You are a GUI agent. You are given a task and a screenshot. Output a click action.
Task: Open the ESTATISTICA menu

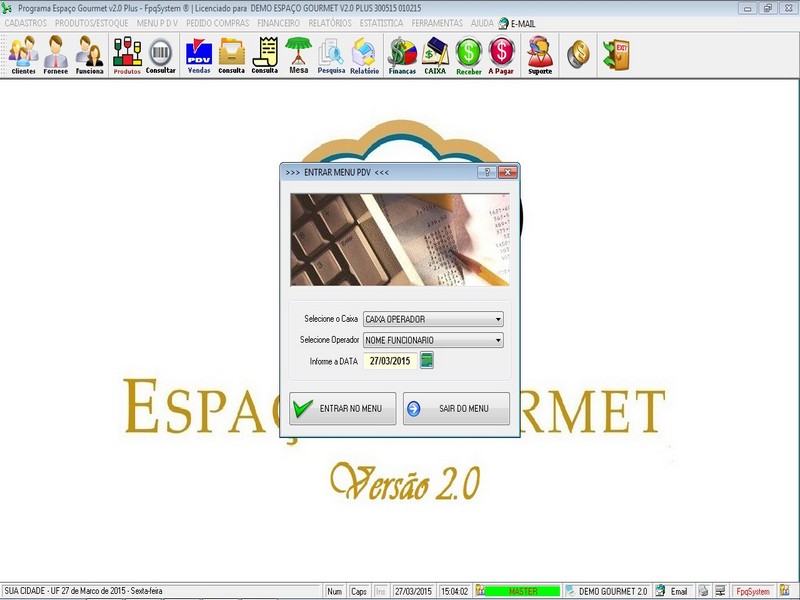381,23
